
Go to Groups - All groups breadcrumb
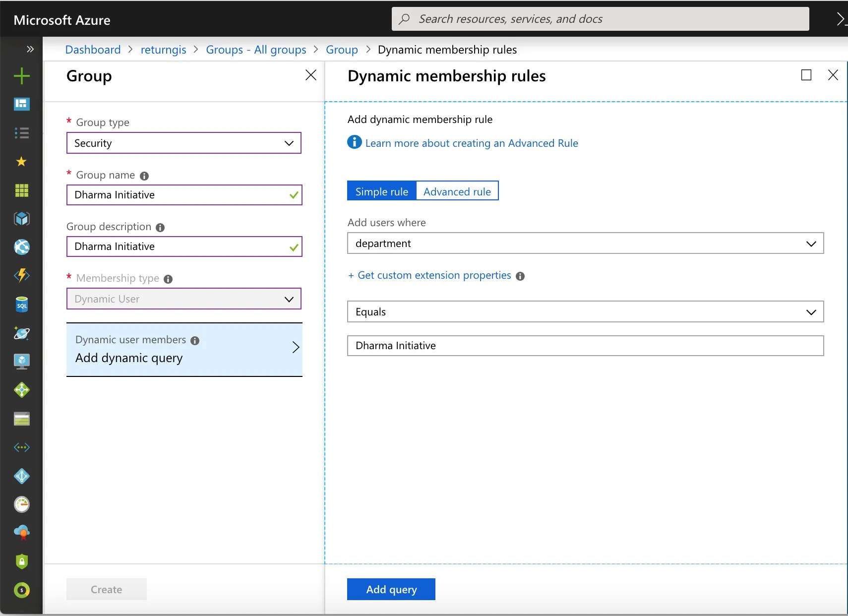(256, 50)
